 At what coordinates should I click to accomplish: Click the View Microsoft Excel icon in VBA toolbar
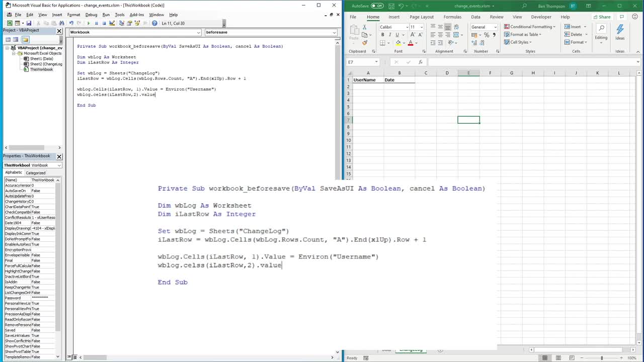pyautogui.click(x=10, y=23)
